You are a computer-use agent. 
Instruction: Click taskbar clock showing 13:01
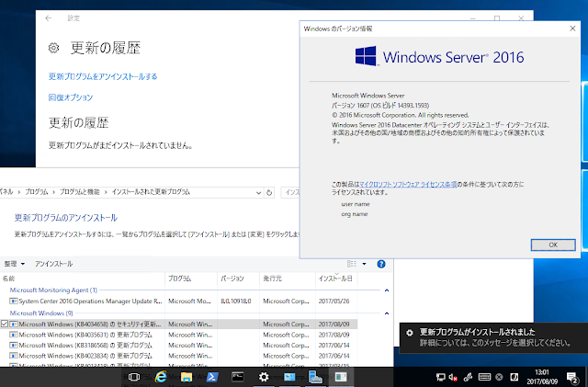coord(542,377)
